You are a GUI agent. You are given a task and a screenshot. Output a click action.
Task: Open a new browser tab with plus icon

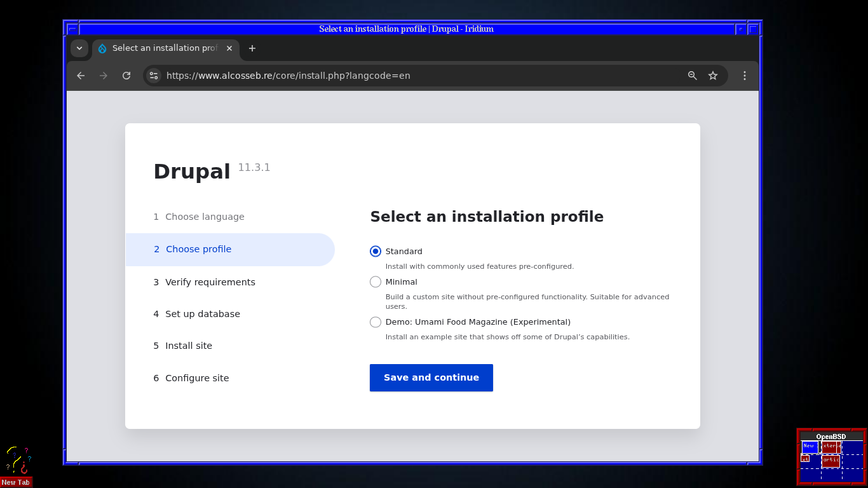[x=252, y=48]
